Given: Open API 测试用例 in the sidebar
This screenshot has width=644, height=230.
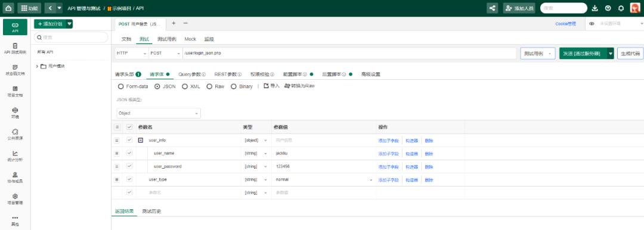Looking at the screenshot, I should point(15,48).
